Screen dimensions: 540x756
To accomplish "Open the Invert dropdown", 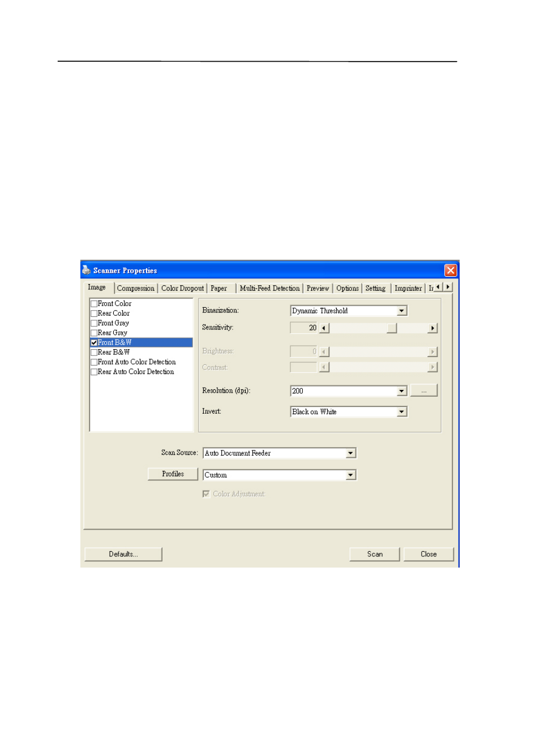I will (402, 412).
